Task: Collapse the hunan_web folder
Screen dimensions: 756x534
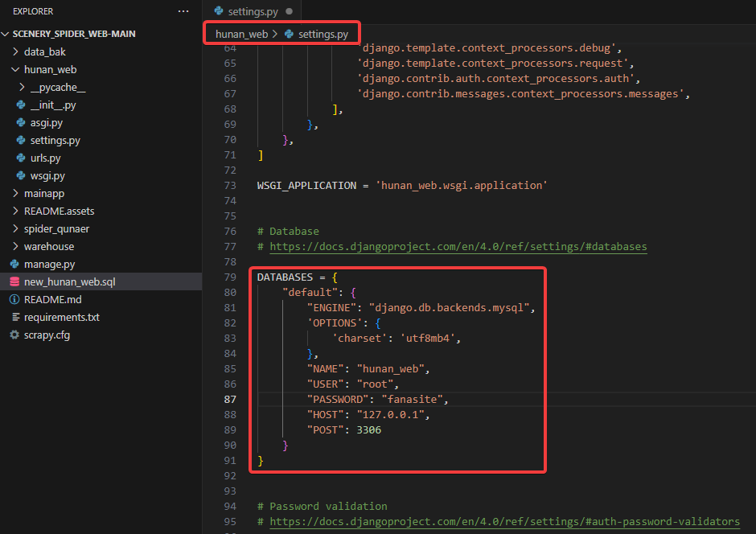Action: 16,69
